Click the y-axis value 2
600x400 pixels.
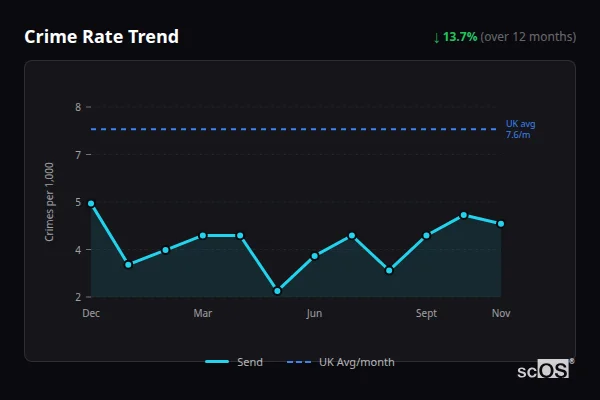tap(78, 297)
